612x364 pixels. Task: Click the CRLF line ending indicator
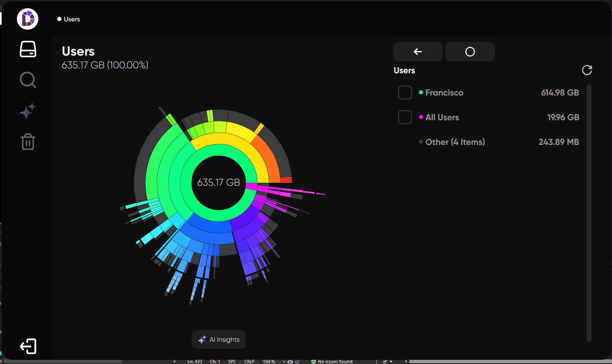click(249, 362)
